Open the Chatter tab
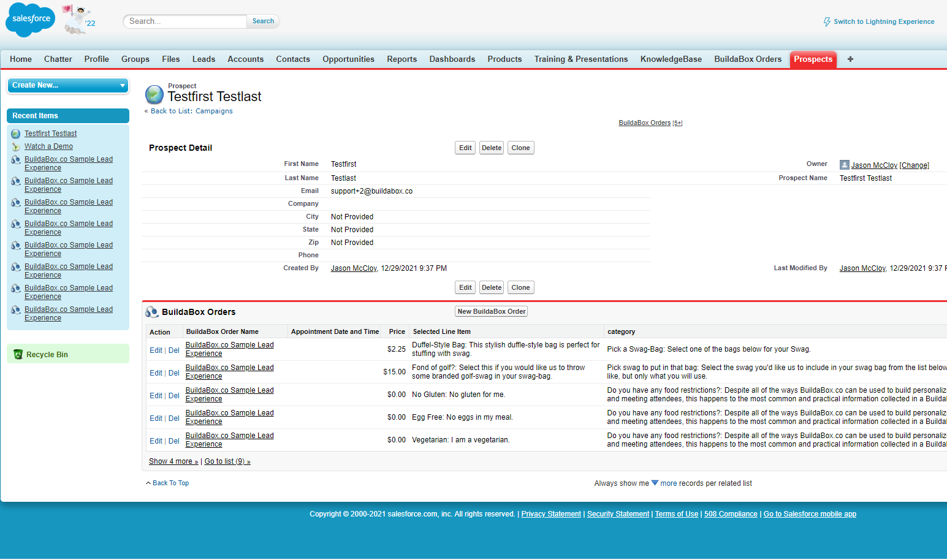Viewport: 947px width, 560px height. click(58, 59)
